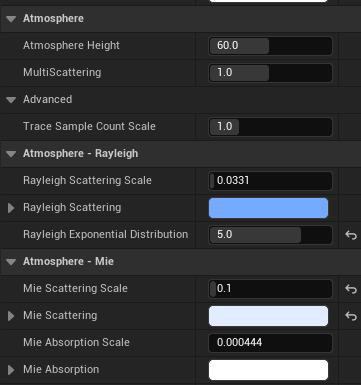Select the Trace Sample Count Scale label

pyautogui.click(x=89, y=126)
